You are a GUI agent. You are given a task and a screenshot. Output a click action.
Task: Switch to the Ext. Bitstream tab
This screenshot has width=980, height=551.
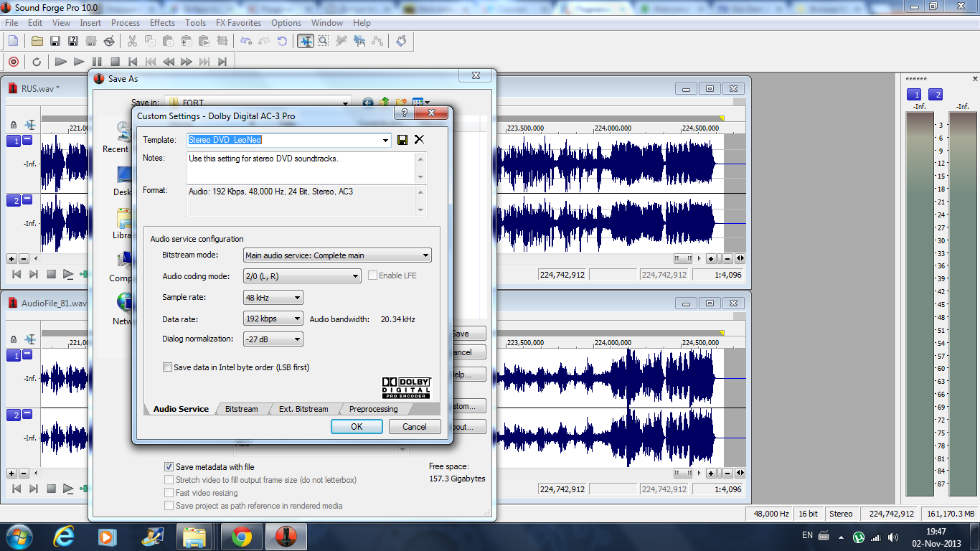(x=303, y=409)
